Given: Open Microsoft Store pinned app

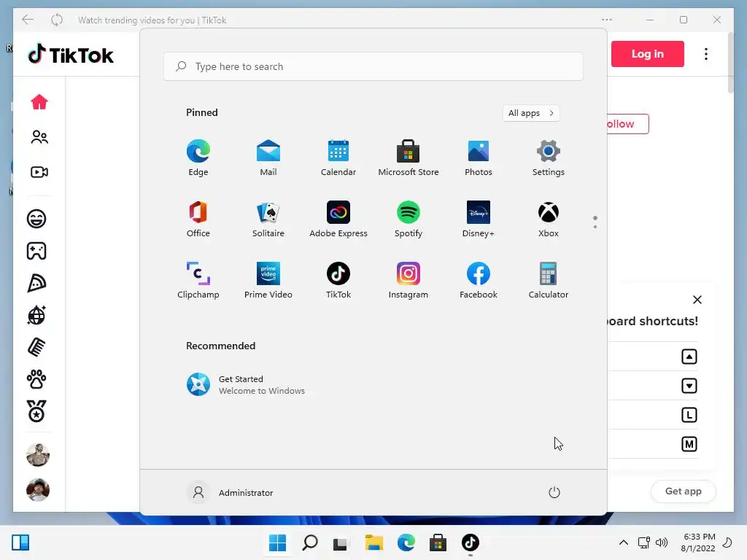Looking at the screenshot, I should coord(409,158).
